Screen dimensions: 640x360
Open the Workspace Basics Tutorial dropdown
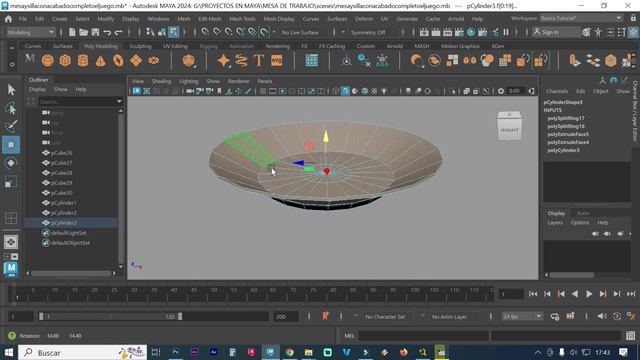(x=581, y=18)
